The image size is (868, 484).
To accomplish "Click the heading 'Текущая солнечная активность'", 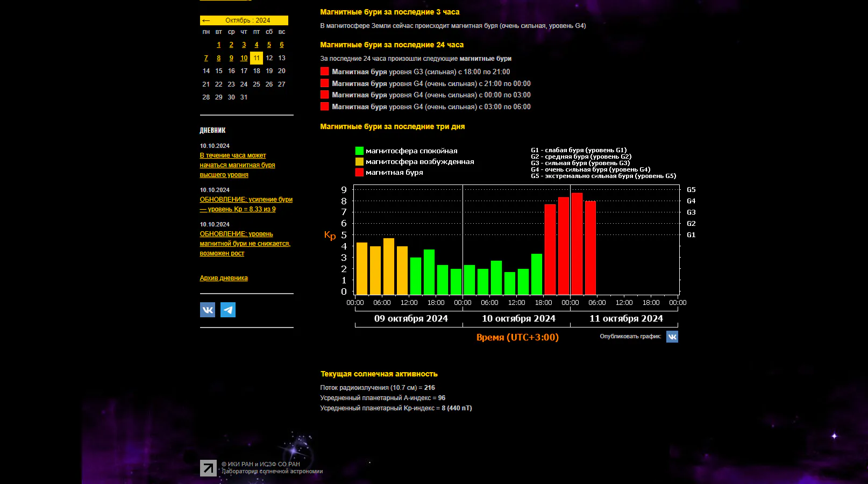I will click(379, 374).
